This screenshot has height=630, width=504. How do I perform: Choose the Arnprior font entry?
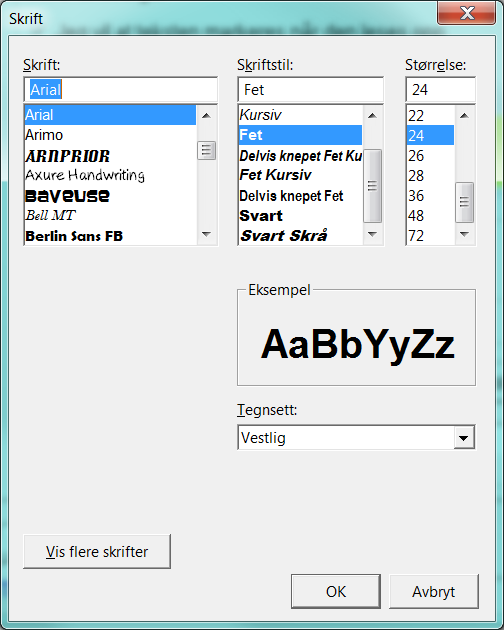point(110,155)
